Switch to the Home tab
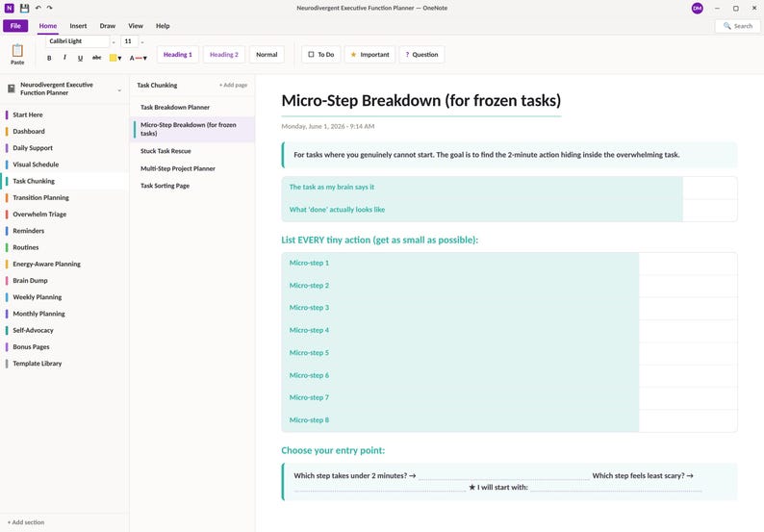The width and height of the screenshot is (764, 532). click(x=48, y=26)
